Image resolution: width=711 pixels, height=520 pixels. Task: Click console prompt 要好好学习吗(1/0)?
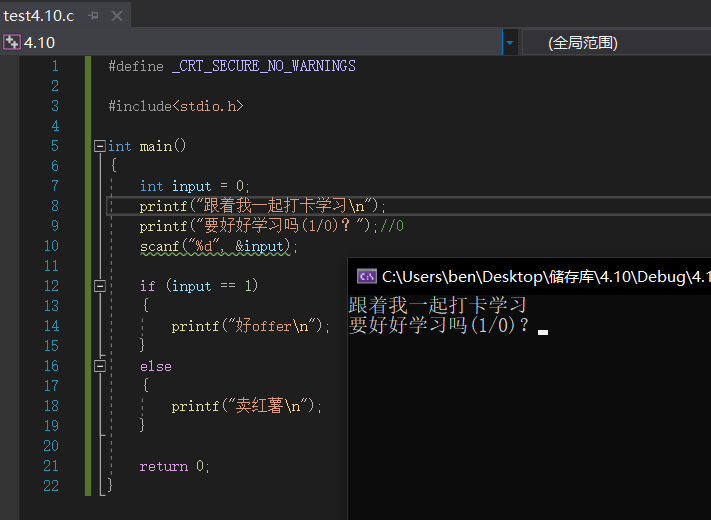coord(439,325)
